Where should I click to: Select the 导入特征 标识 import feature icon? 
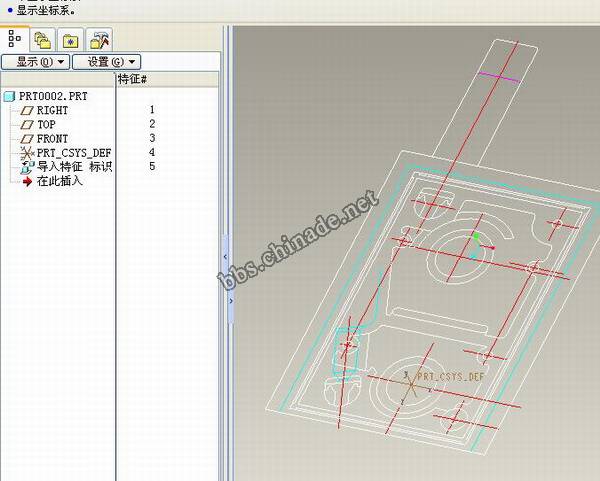[27, 166]
